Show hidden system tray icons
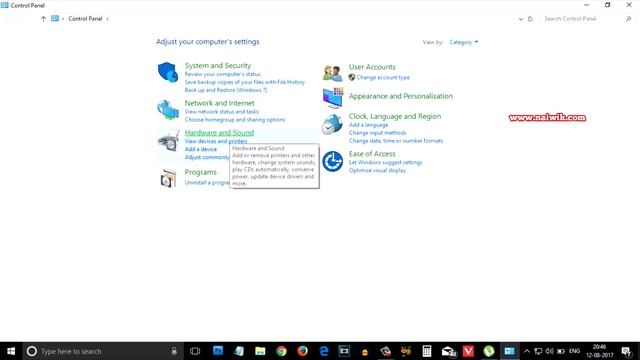Viewport: 640px width, 360px height. [527, 351]
